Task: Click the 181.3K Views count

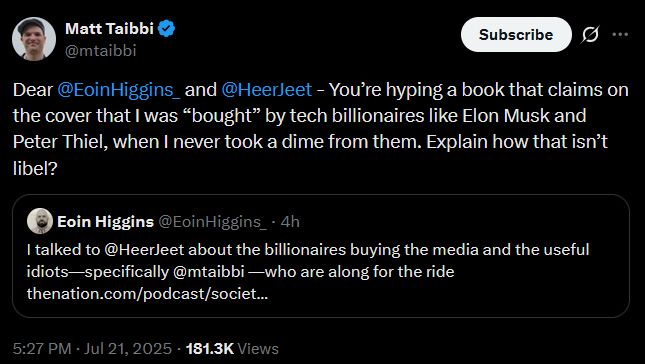Action: click(232, 349)
